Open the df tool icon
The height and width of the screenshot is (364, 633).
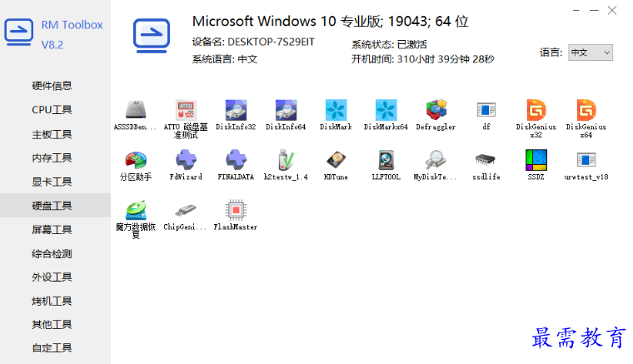(x=486, y=110)
